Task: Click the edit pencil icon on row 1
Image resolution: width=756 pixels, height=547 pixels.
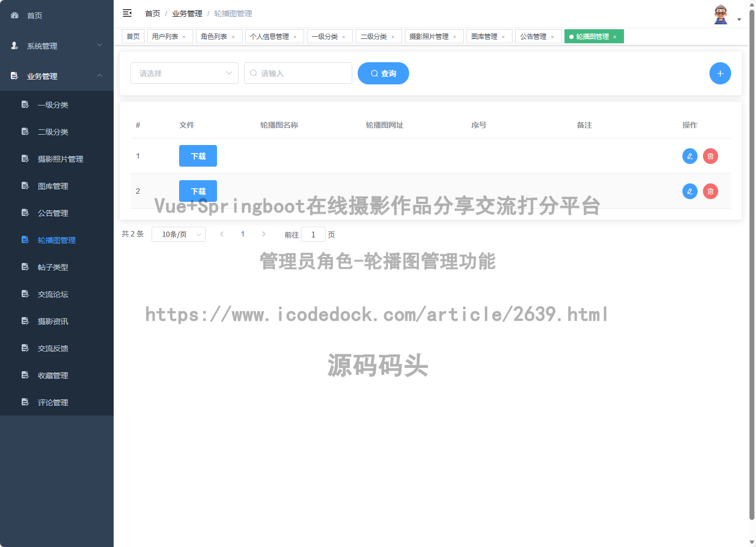Action: [689, 156]
